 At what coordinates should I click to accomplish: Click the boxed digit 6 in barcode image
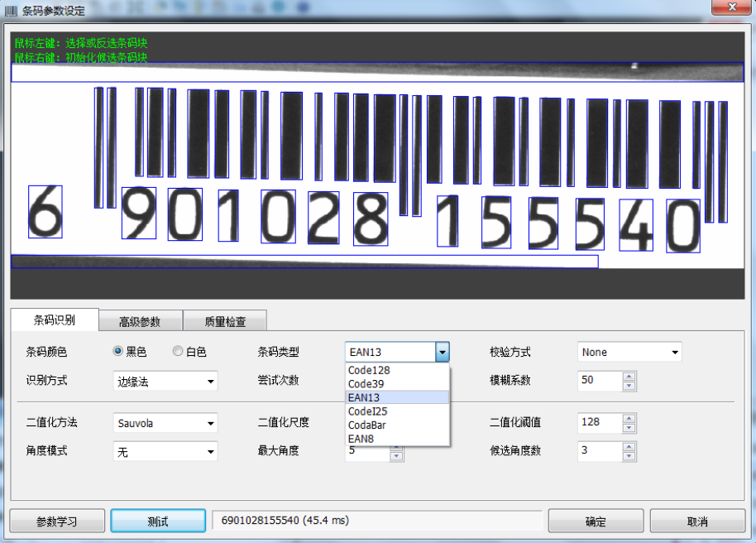[x=45, y=212]
